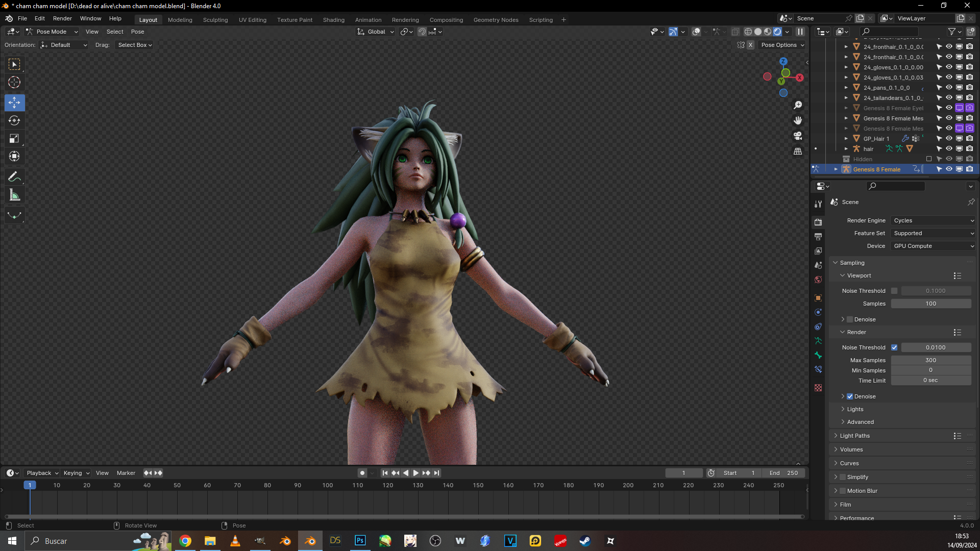Enable viewport Noise Threshold checkbox
Screen dimensions: 980x551
[894, 291]
